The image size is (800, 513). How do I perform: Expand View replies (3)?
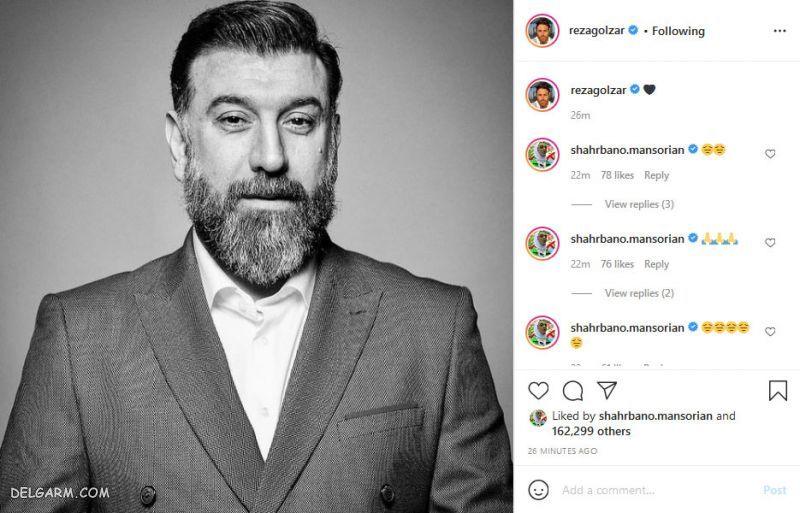639,204
